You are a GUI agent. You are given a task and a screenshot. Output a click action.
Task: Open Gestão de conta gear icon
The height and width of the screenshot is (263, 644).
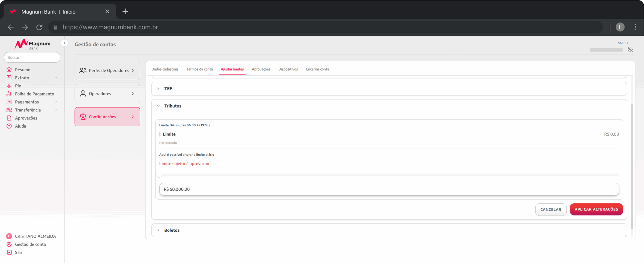click(9, 244)
